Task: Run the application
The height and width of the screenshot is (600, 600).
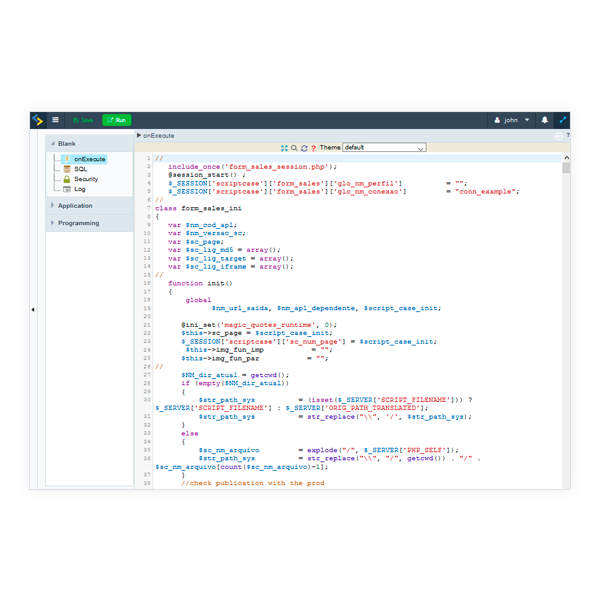Action: tap(116, 120)
